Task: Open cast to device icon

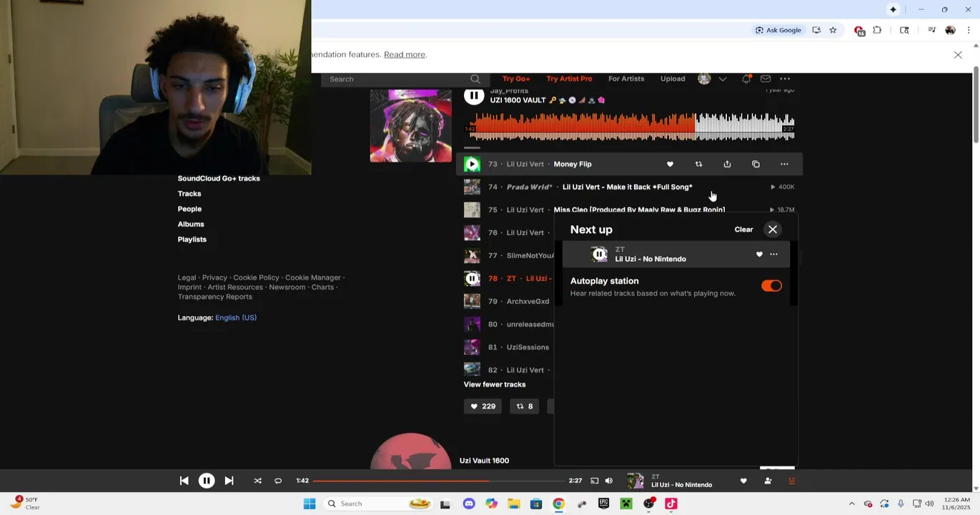Action: point(594,481)
